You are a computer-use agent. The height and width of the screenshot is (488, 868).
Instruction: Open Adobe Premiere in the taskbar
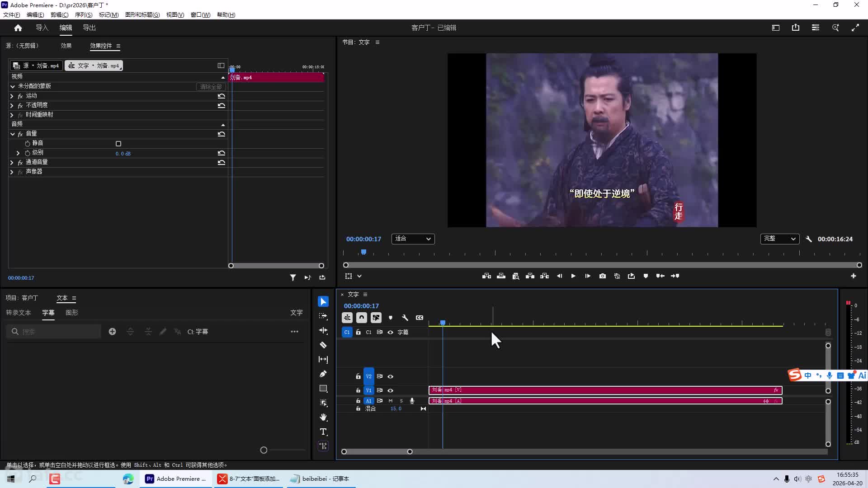pos(176,479)
